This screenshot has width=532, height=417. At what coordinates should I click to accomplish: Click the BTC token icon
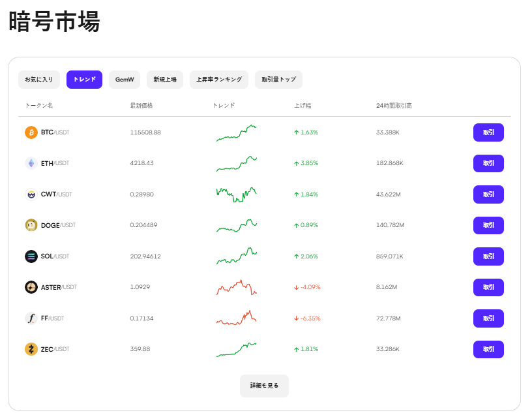coord(30,132)
